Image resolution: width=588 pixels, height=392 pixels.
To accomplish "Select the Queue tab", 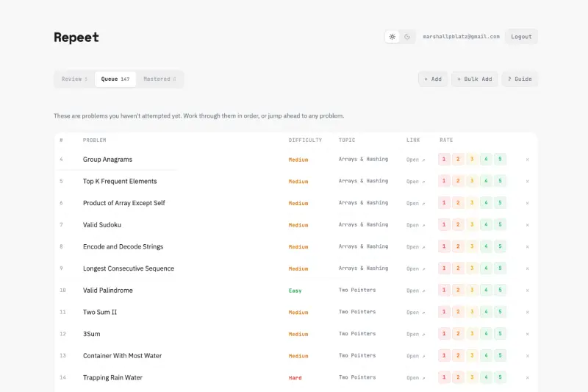I will 115,79.
